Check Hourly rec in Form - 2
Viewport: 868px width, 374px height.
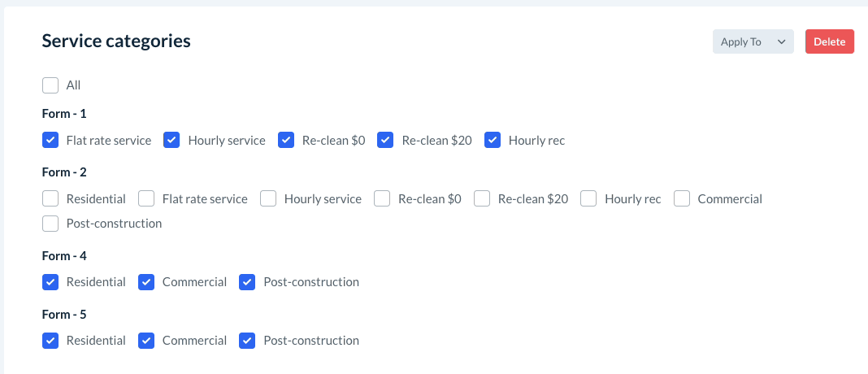[588, 198]
